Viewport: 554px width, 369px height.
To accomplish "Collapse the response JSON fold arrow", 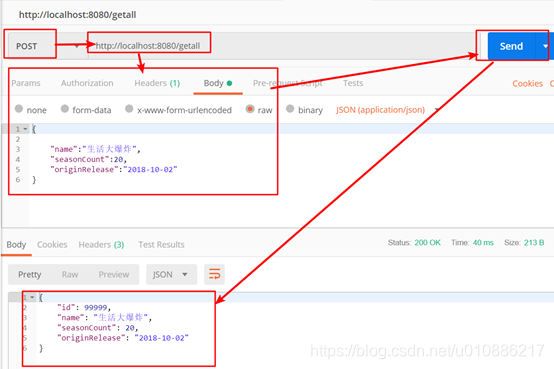I will (32, 297).
